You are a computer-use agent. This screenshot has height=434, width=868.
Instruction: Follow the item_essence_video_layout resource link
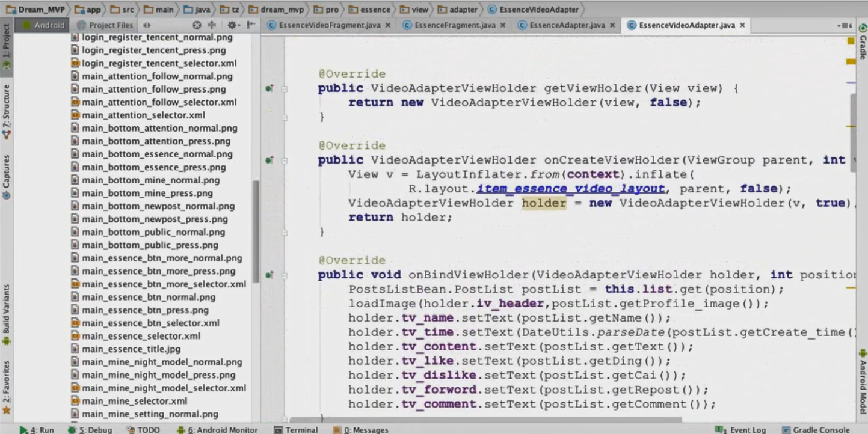[571, 189]
